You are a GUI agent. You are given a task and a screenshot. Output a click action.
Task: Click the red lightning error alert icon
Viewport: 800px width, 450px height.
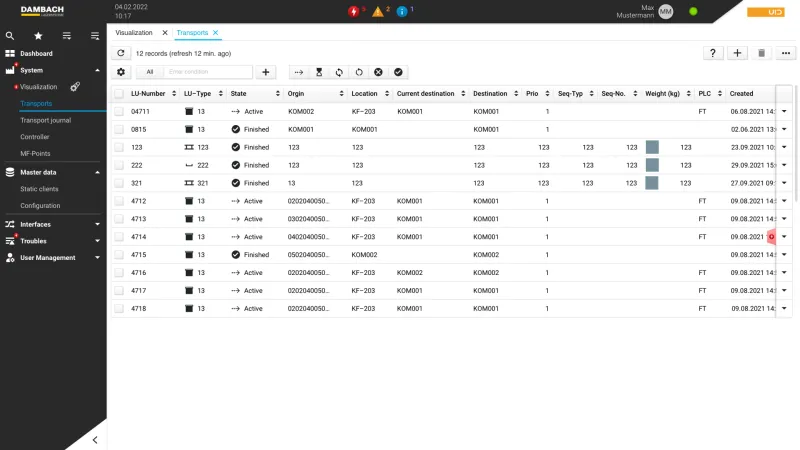tap(354, 11)
